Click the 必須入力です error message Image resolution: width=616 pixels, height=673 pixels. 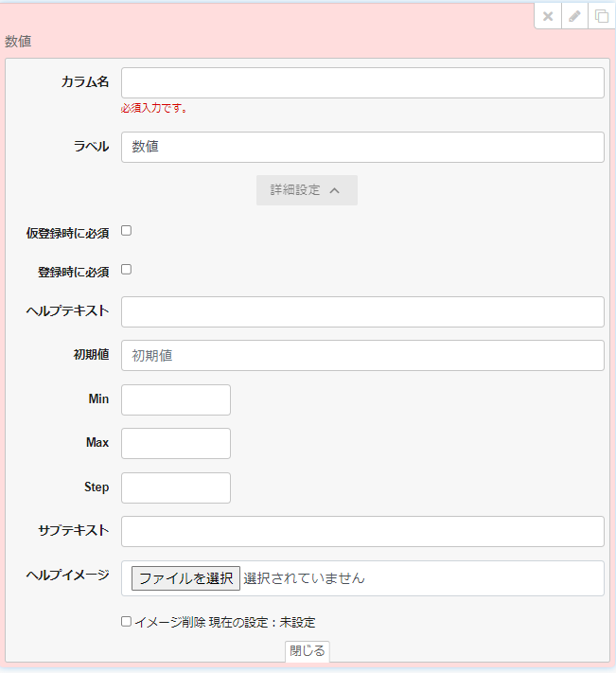click(154, 109)
